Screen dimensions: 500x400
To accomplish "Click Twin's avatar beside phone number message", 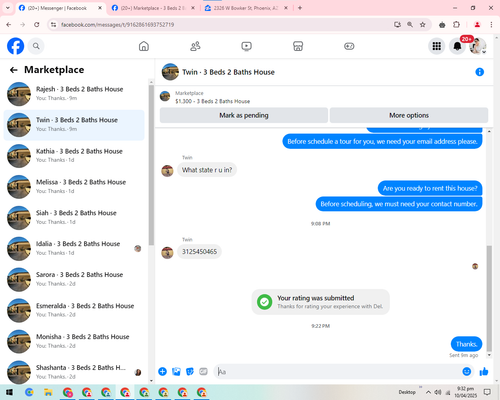I will click(x=167, y=253).
